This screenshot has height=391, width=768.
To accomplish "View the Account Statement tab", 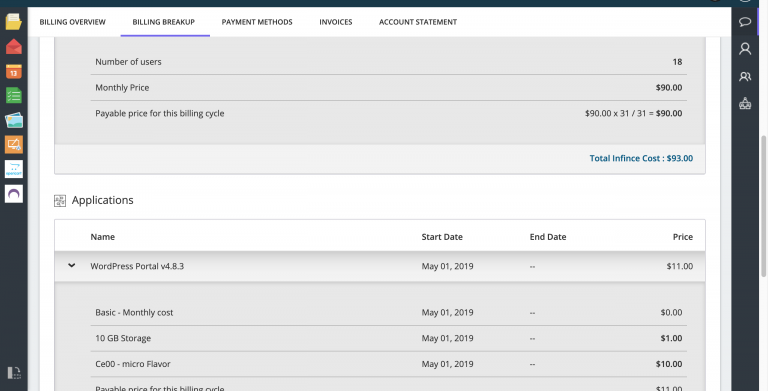I will point(418,22).
